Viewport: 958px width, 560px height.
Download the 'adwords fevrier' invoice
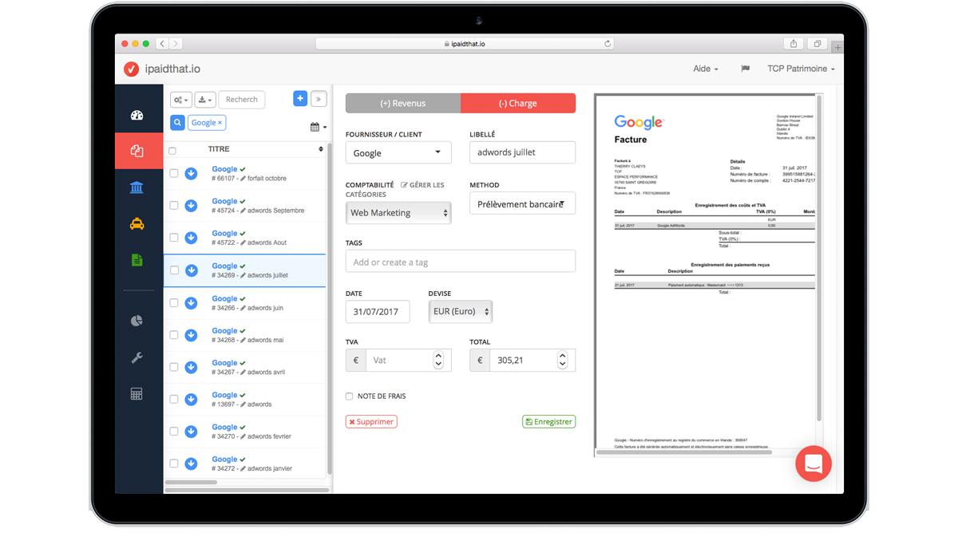(191, 432)
